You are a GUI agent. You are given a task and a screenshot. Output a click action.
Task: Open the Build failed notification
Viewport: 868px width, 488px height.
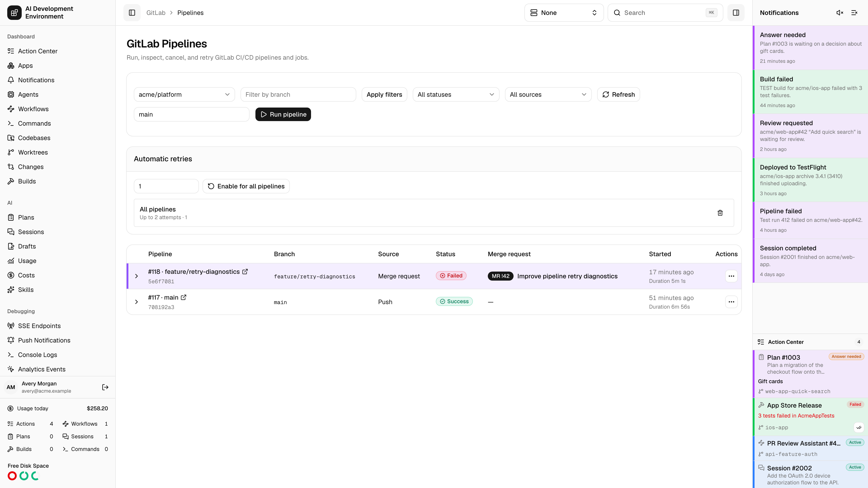(810, 92)
